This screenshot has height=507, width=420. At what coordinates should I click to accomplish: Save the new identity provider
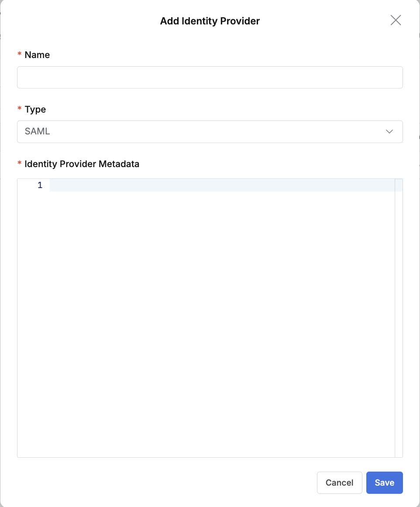[384, 483]
